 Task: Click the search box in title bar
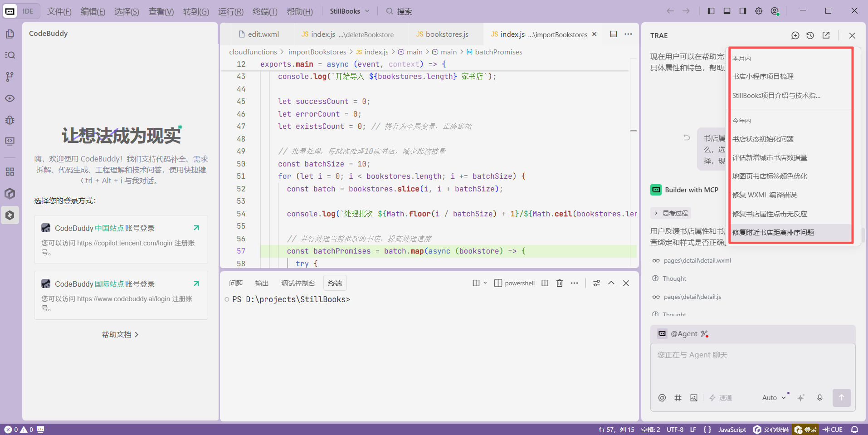coord(399,11)
